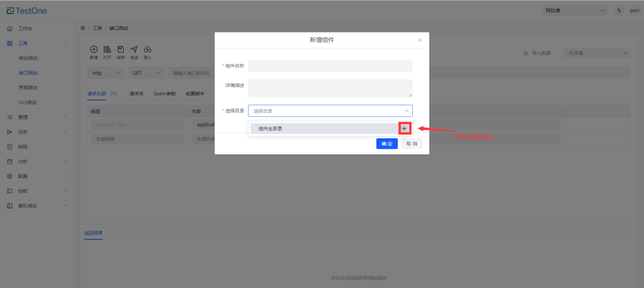Close the 新增组件 dialog with X
This screenshot has width=644, height=288.
(x=420, y=40)
